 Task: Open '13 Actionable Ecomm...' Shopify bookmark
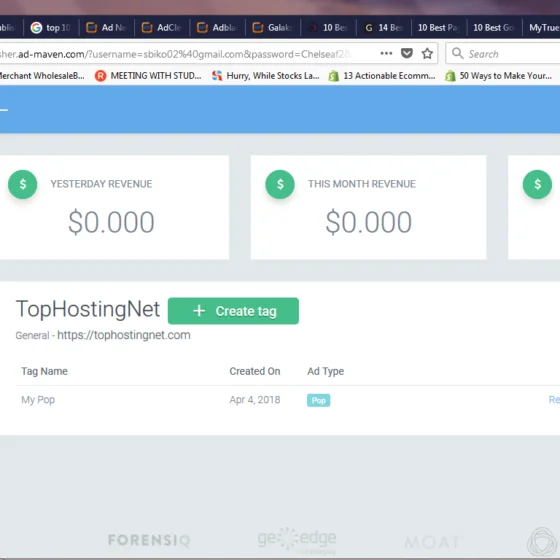(x=382, y=76)
